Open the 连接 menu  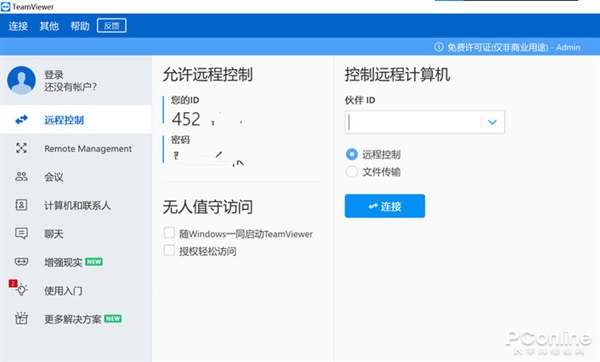point(18,26)
